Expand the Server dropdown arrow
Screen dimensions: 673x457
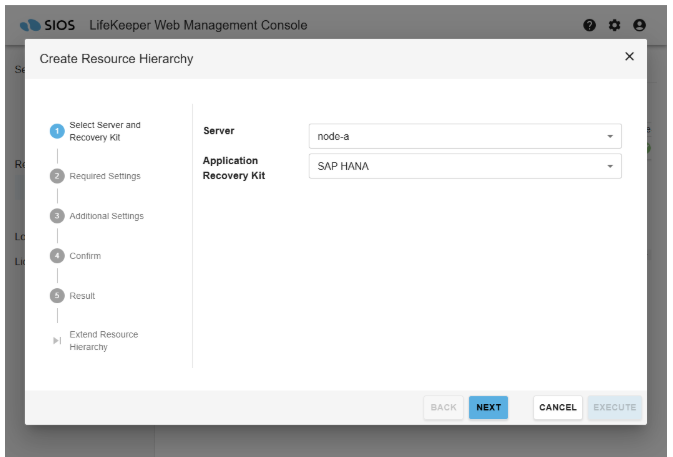[x=610, y=136]
